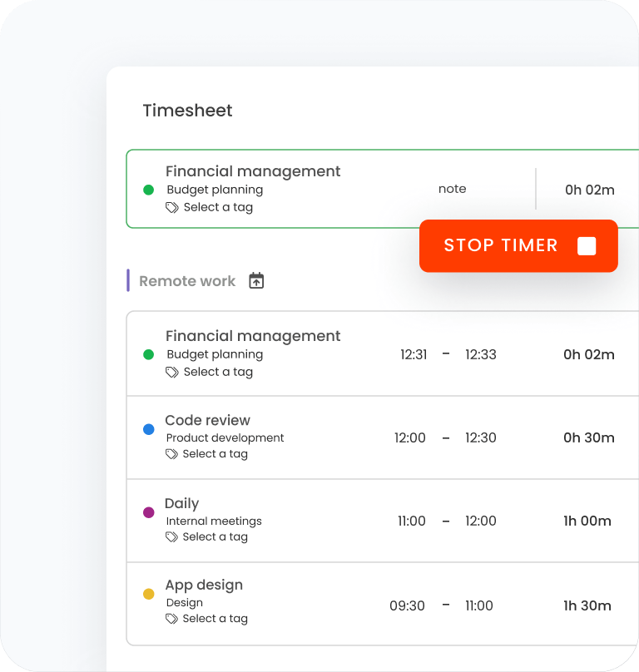Click the note field in active timer
Image resolution: width=639 pixels, height=672 pixels.
pos(452,189)
